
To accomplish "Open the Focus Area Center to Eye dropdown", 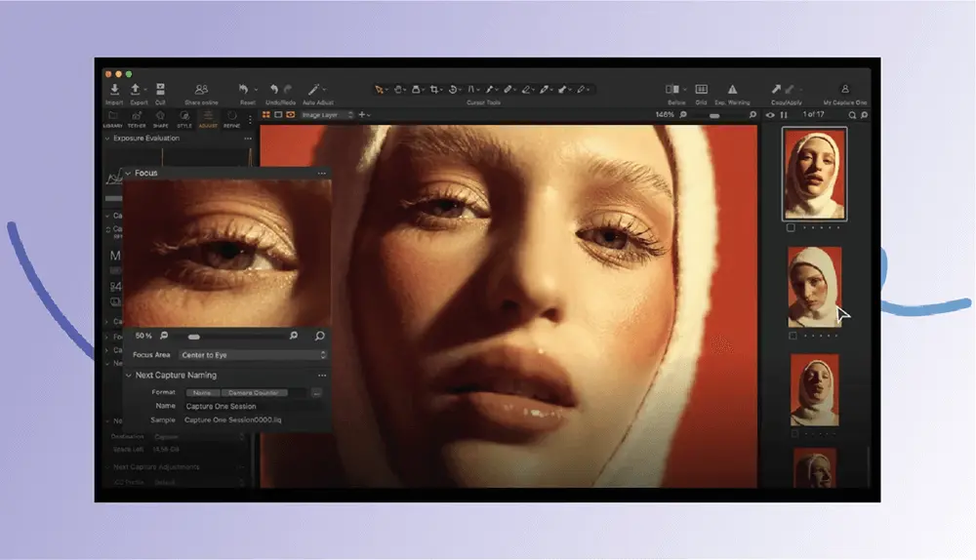I will [253, 355].
